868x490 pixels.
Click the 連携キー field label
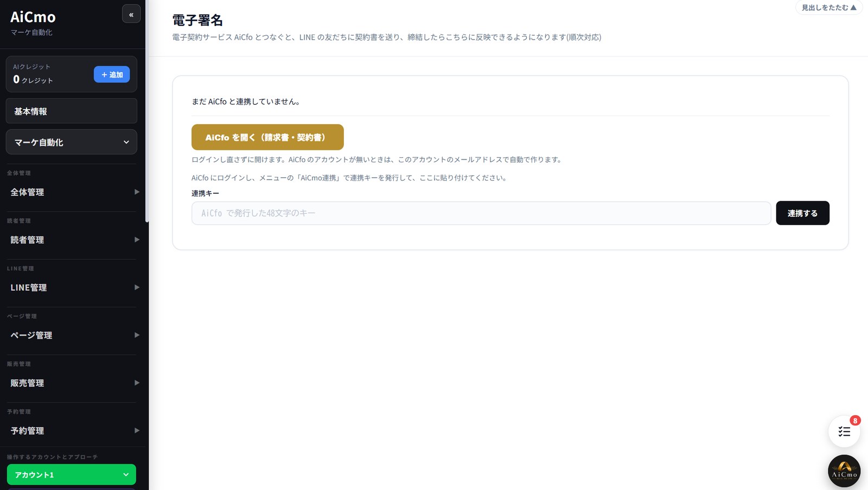pos(205,193)
